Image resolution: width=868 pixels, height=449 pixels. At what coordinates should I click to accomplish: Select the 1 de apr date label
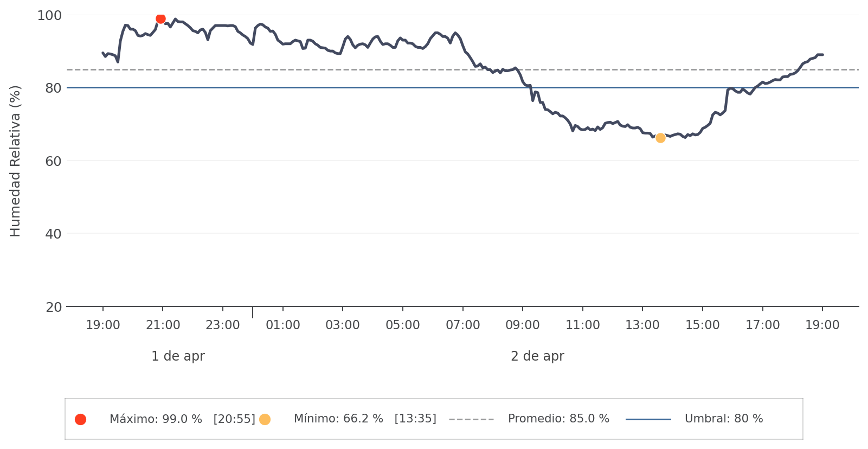178,356
